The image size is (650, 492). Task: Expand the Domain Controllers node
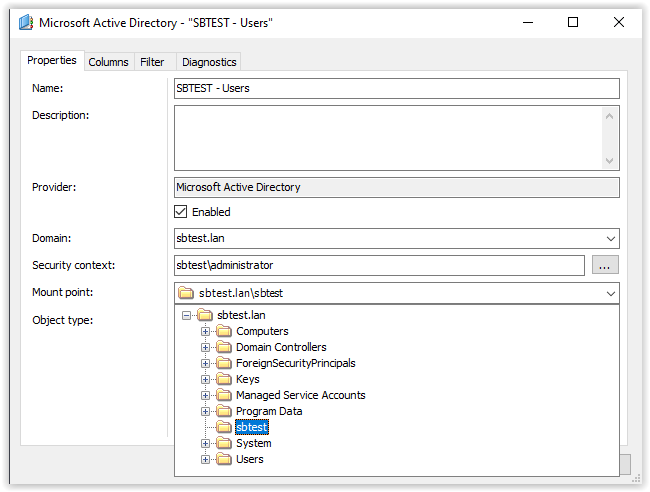point(205,347)
